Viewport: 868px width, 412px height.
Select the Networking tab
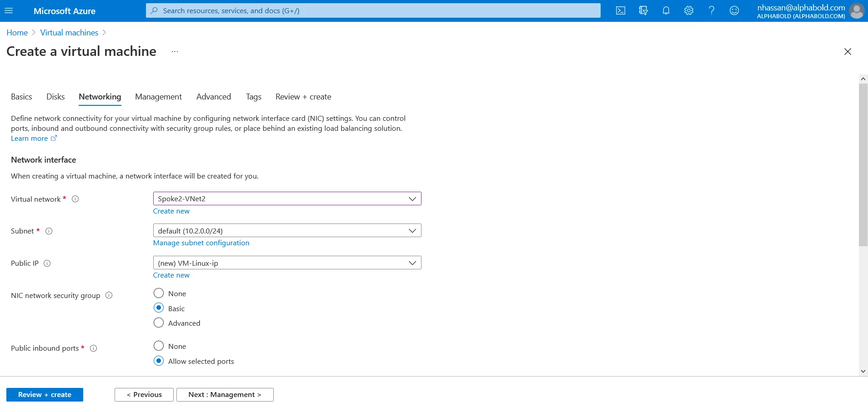click(100, 97)
